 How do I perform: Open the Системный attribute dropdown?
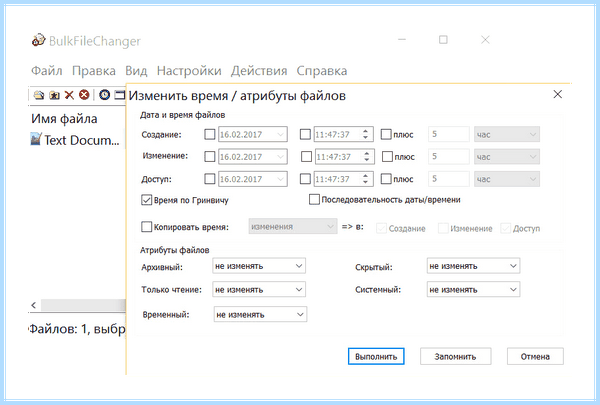(x=473, y=289)
